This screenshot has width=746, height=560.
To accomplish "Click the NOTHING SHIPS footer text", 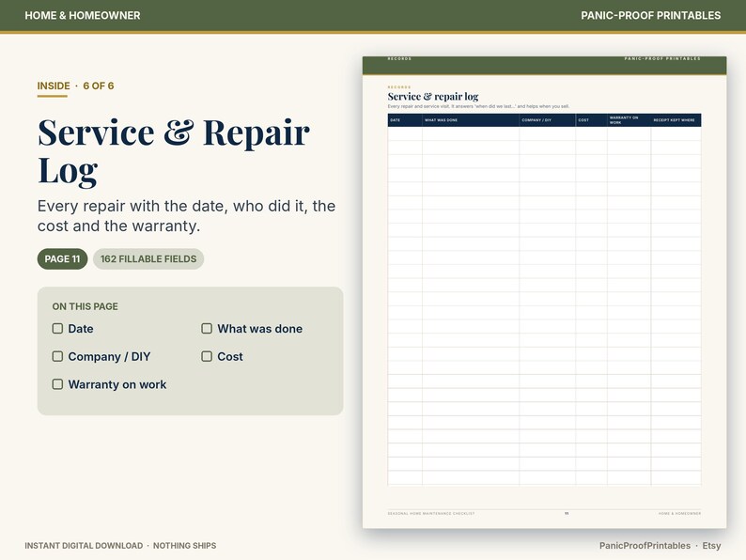I will [184, 546].
